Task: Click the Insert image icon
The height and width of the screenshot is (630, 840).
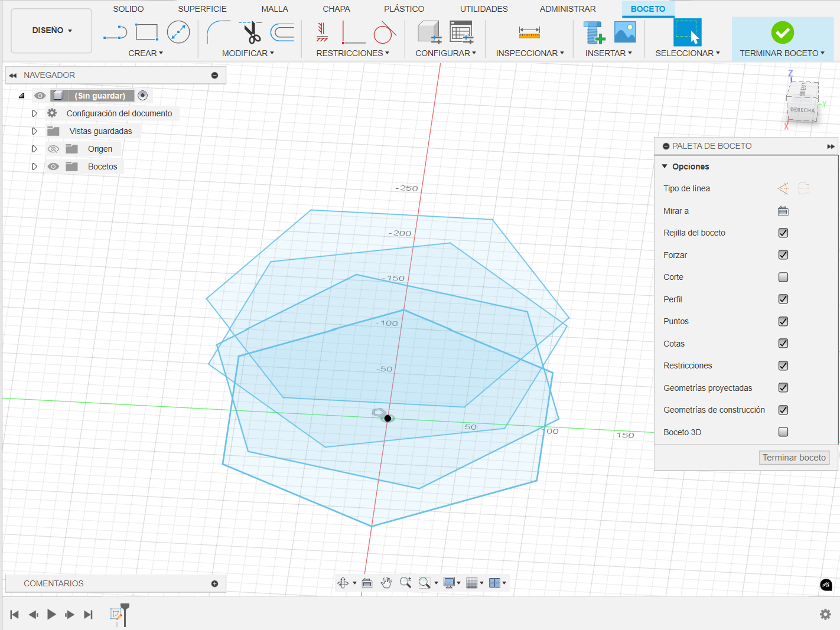Action: (625, 32)
